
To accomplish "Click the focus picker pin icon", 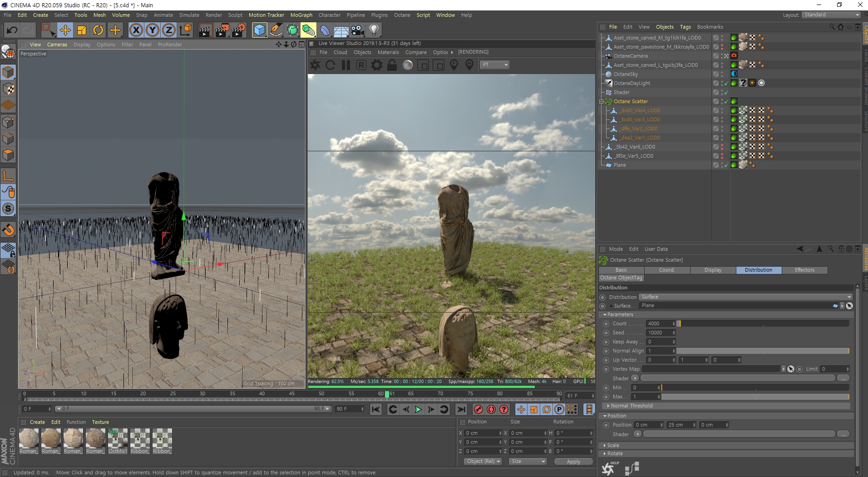I will point(454,65).
